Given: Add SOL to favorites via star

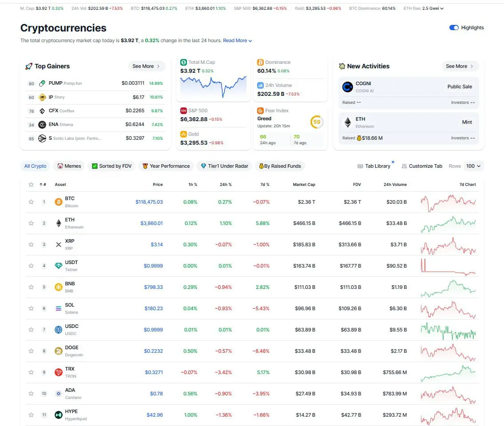Looking at the screenshot, I should (31, 308).
